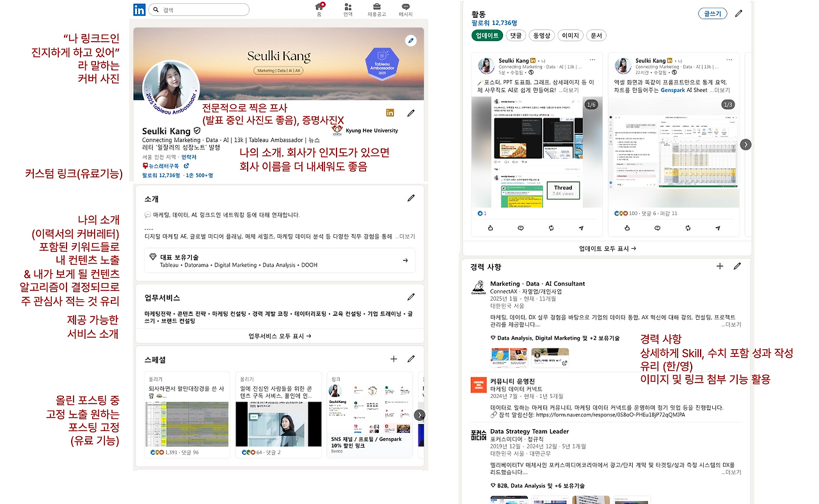The height and width of the screenshot is (504, 819).
Task: Click 업데이트 모두 표시
Action: tap(607, 249)
